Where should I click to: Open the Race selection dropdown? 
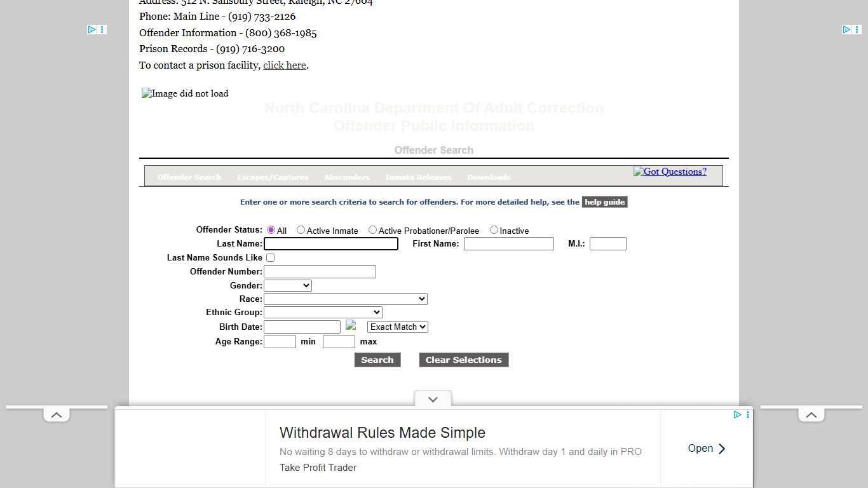point(345,299)
